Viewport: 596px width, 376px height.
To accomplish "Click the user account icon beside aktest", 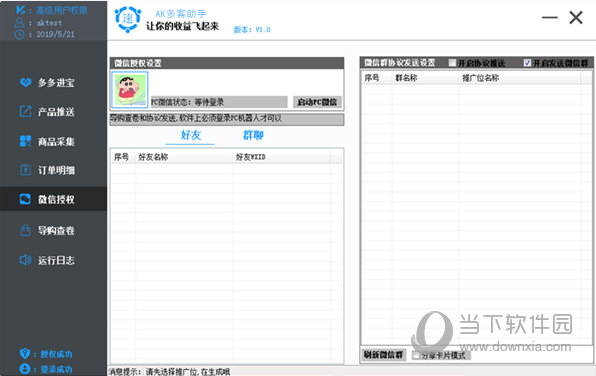I will tap(19, 23).
